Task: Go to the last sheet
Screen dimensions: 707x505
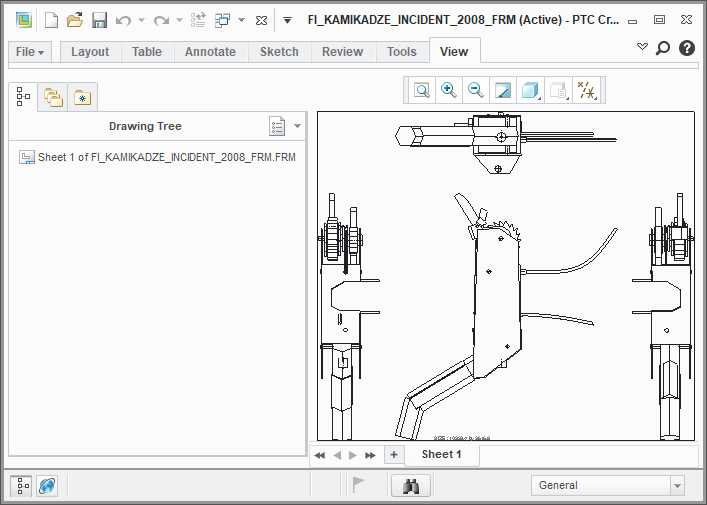Action: tap(370, 455)
